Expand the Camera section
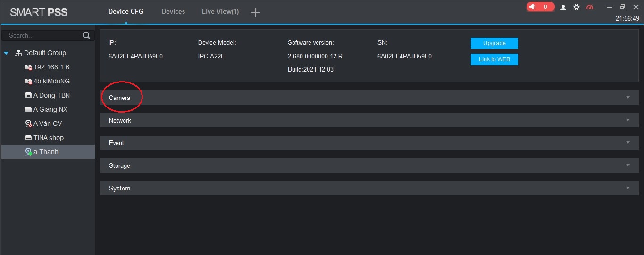 click(120, 98)
